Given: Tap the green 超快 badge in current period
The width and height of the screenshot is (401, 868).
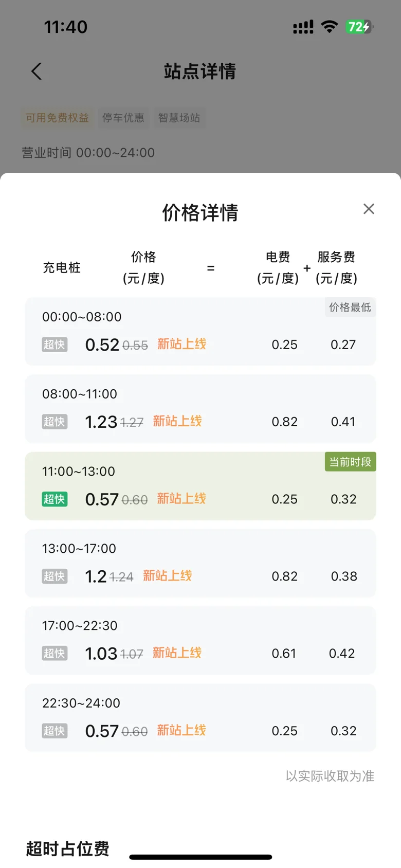Looking at the screenshot, I should pyautogui.click(x=54, y=499).
